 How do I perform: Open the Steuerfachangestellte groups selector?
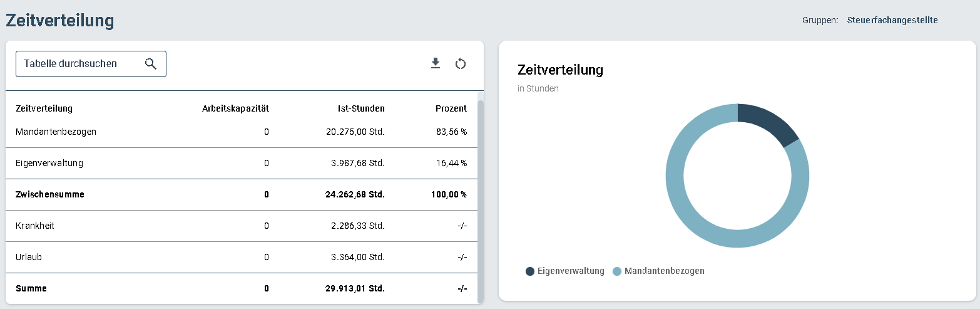[892, 20]
